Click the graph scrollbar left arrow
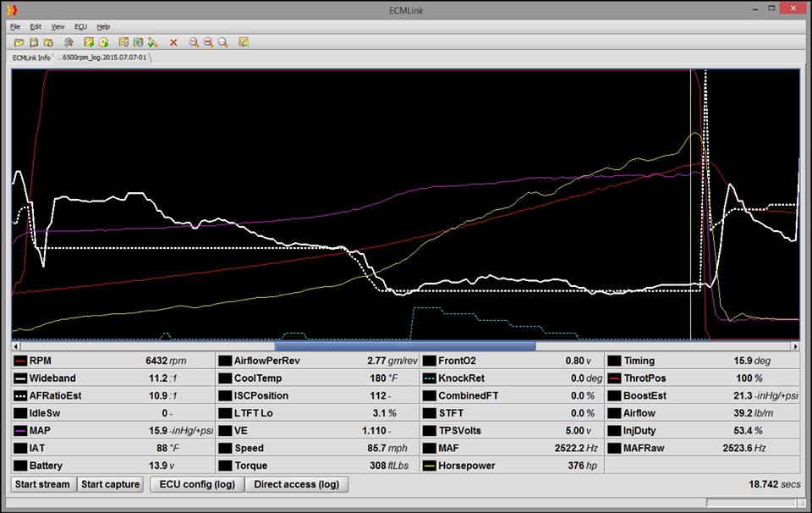Screen dimensions: 812x513 tap(16, 346)
